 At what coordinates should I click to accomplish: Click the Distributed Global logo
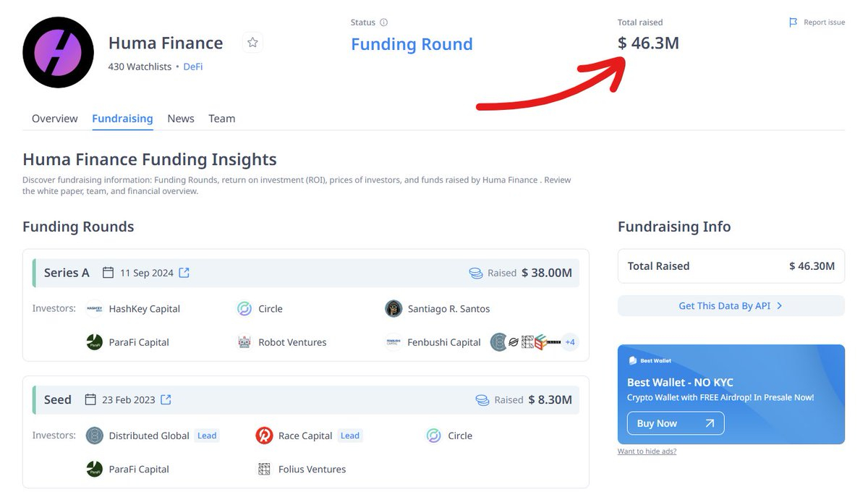(x=95, y=436)
